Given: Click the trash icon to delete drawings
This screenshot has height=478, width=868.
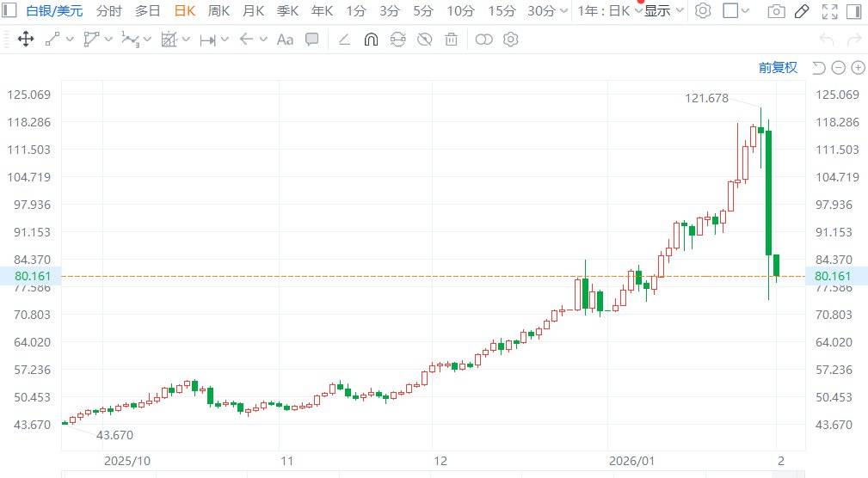Looking at the screenshot, I should pyautogui.click(x=452, y=40).
